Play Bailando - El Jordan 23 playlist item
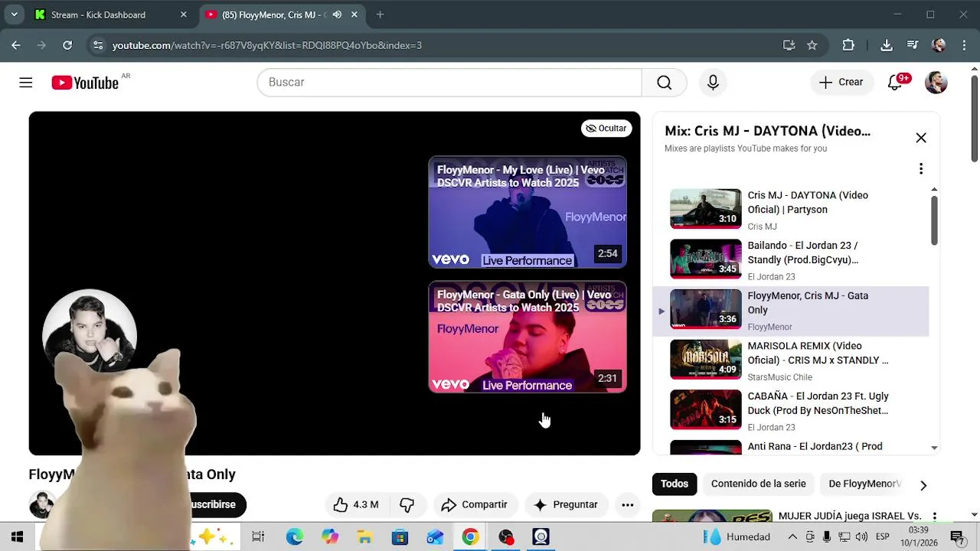Viewport: 980px width, 551px height. (790, 260)
